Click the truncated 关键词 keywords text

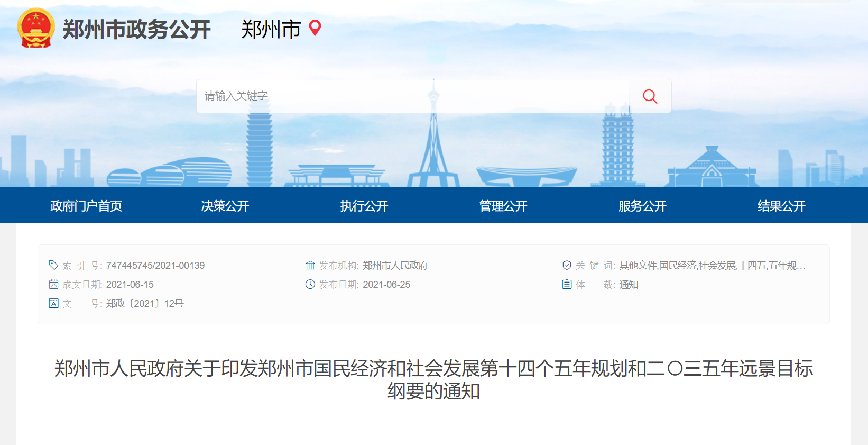point(712,266)
